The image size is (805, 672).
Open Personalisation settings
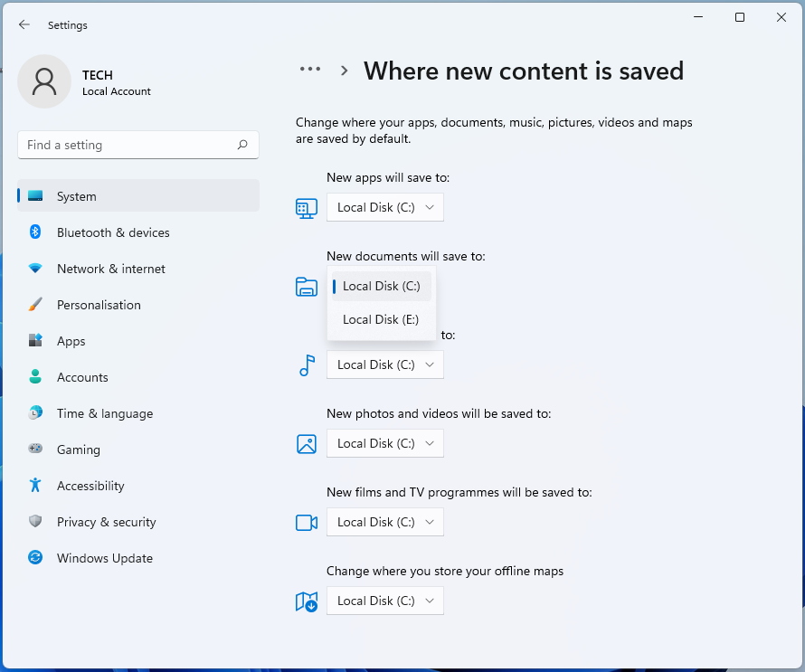(x=138, y=305)
